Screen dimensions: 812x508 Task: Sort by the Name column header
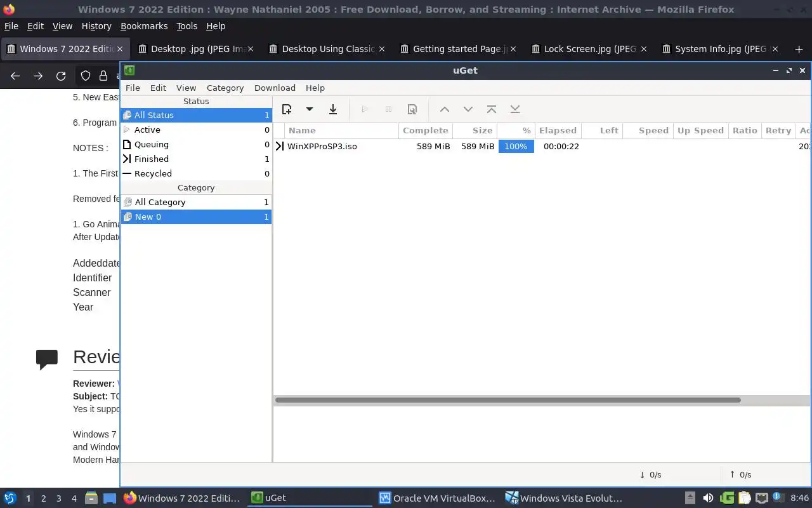click(341, 130)
